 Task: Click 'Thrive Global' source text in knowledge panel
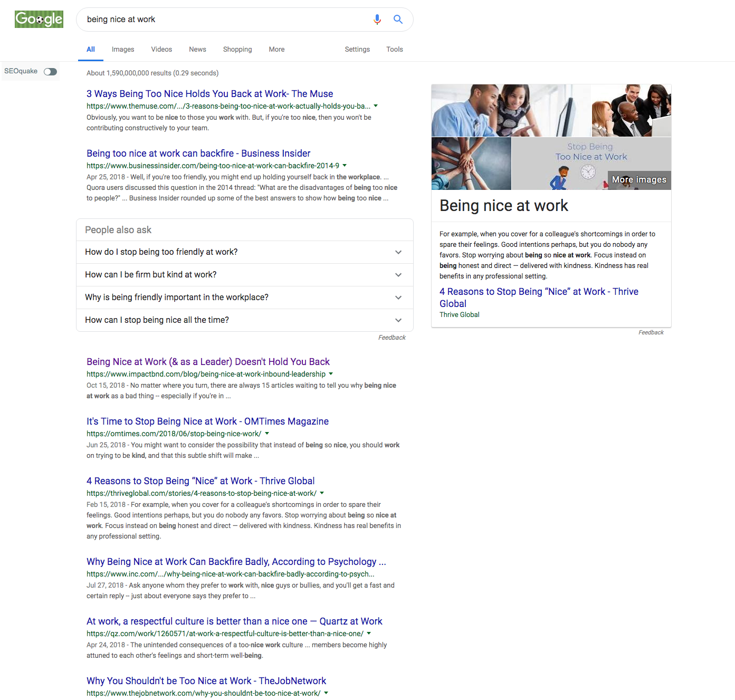(x=460, y=315)
